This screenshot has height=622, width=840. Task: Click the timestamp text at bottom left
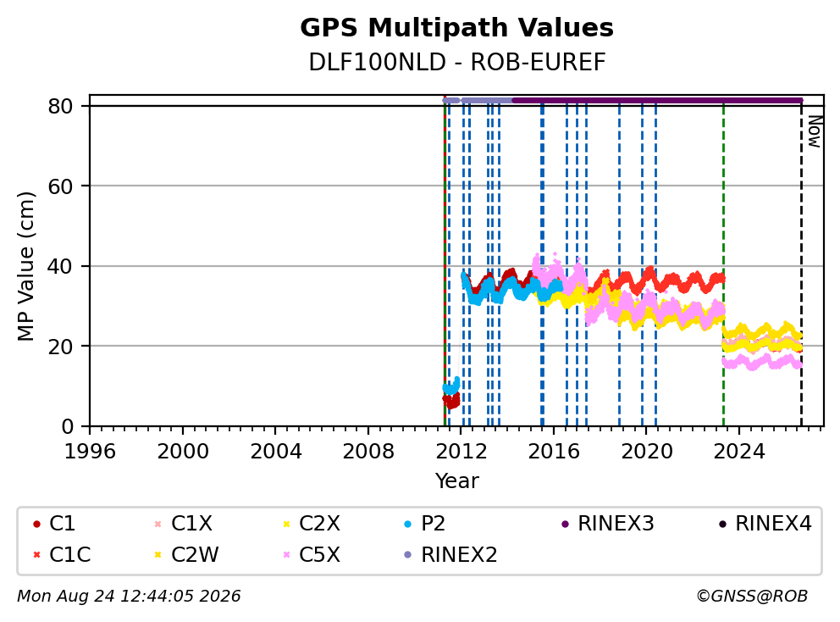click(129, 597)
